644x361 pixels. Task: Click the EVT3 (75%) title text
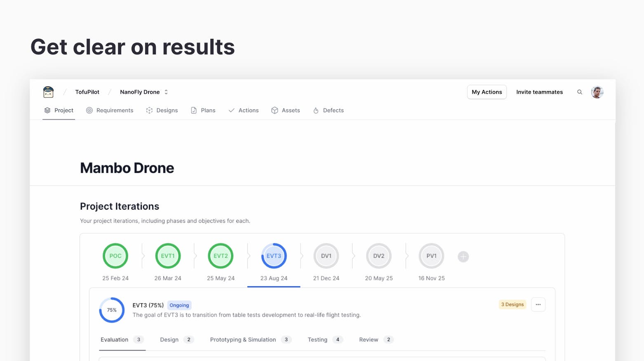[148, 305]
